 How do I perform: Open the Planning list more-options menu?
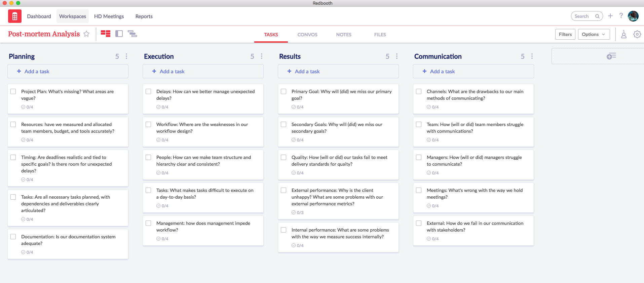126,56
